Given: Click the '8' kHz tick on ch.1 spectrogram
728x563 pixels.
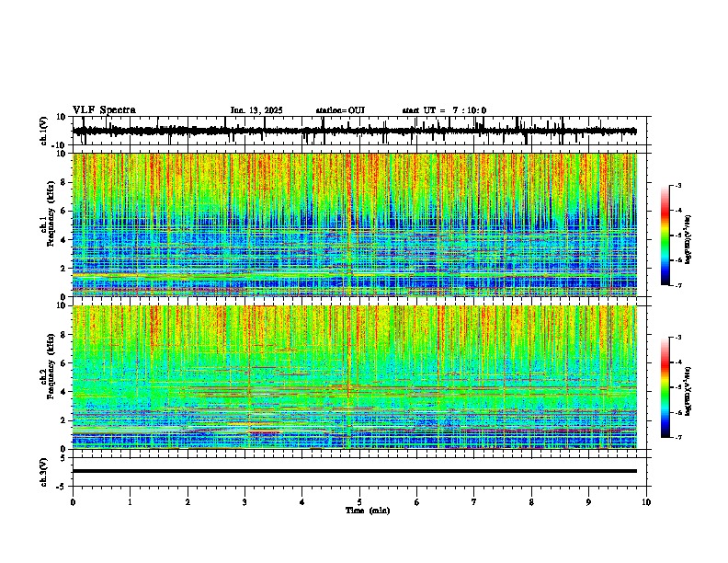Looking at the screenshot, I should pos(63,182).
